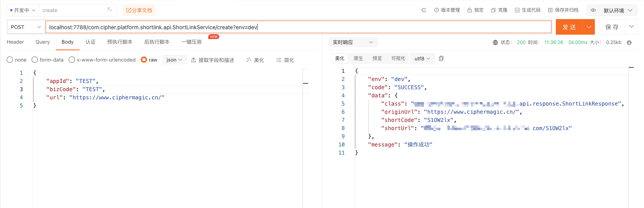This screenshot has width=644, height=208.
Task: Click the "originUrl" response line
Action: (451, 112)
